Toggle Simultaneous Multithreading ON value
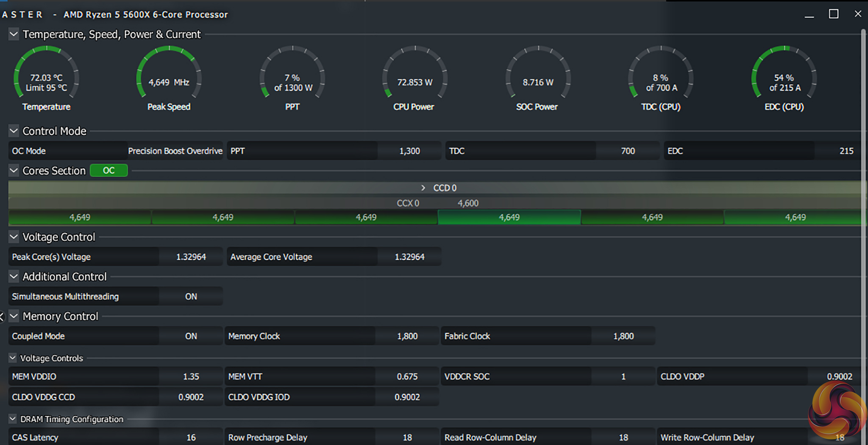 (x=191, y=297)
